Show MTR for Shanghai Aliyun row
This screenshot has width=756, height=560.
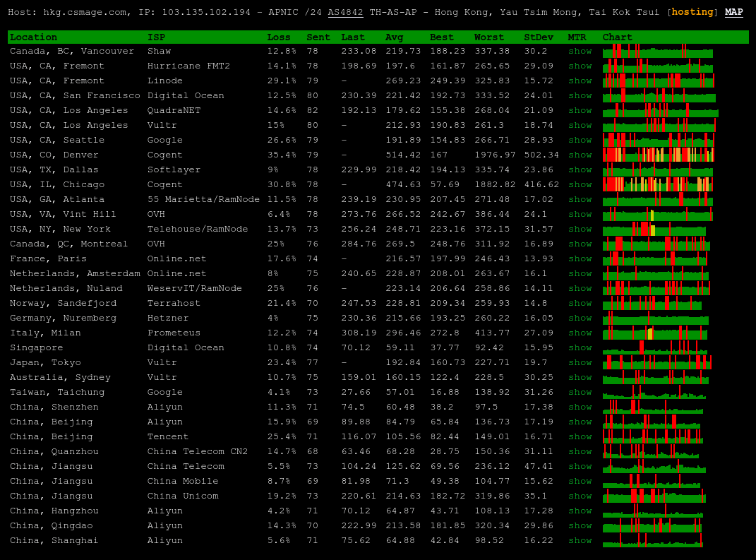580,540
